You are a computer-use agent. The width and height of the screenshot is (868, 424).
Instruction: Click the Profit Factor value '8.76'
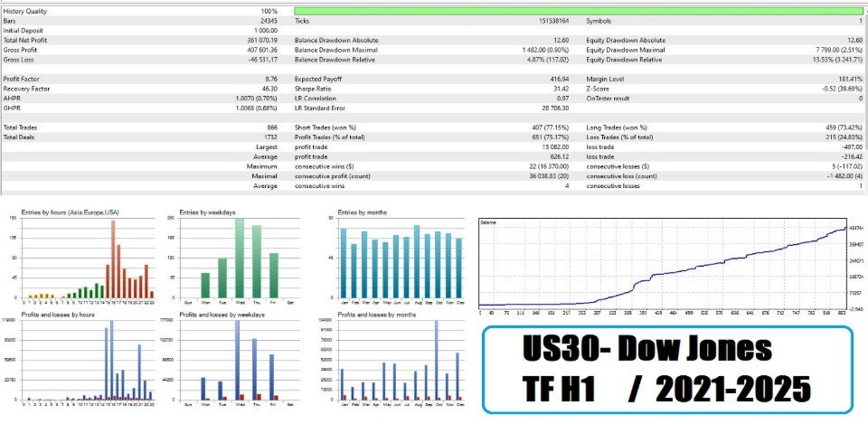click(272, 80)
